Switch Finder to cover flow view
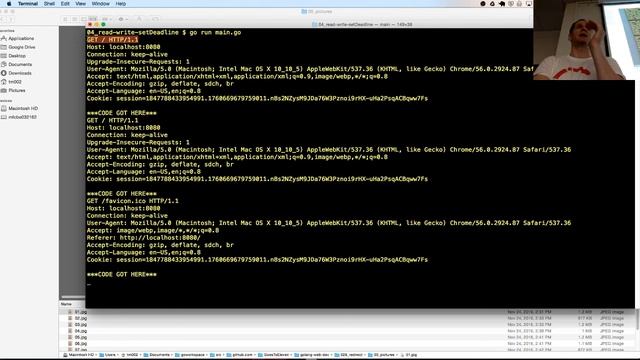Image resolution: width=640 pixels, height=360 pixels. click(93, 19)
